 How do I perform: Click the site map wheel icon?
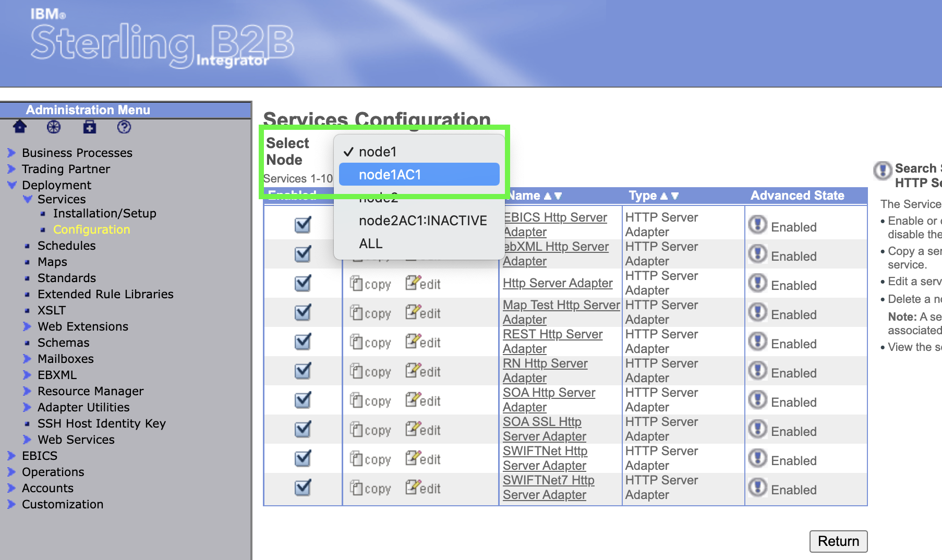(54, 127)
